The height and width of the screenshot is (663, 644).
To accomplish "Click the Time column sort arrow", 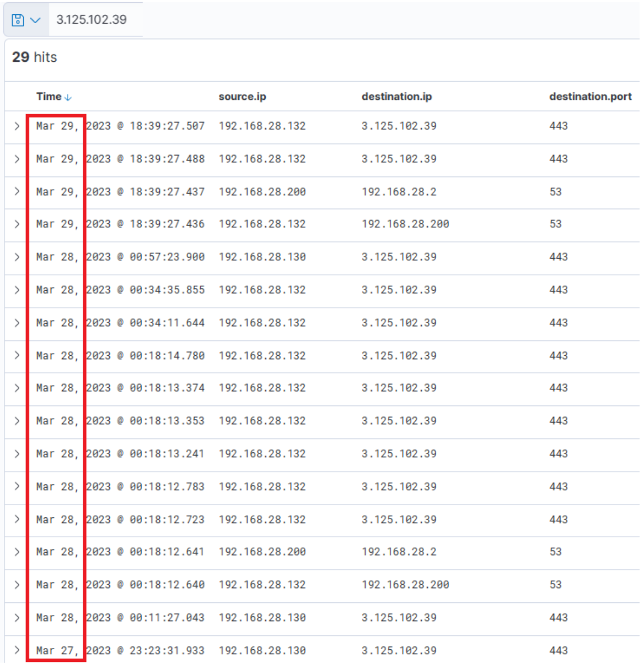I will pyautogui.click(x=68, y=98).
